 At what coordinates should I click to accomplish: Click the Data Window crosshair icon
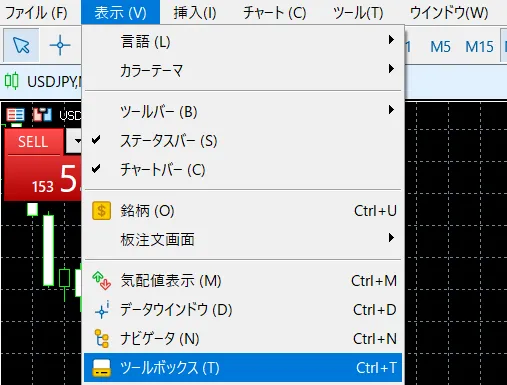tap(101, 310)
